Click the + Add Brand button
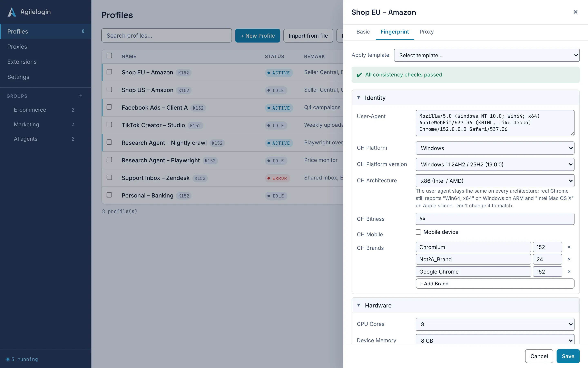The image size is (588, 368). [x=495, y=284]
